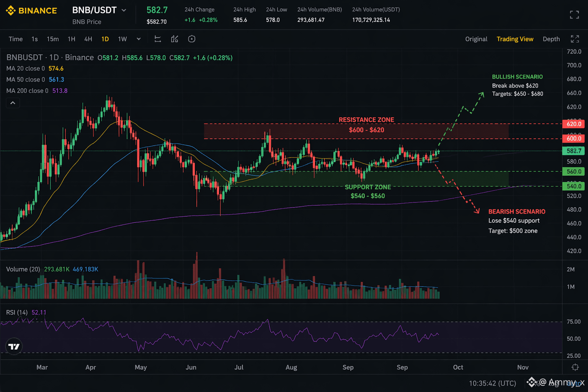This screenshot has width=588, height=392.
Task: Switch to Trading View chart
Action: [515, 39]
